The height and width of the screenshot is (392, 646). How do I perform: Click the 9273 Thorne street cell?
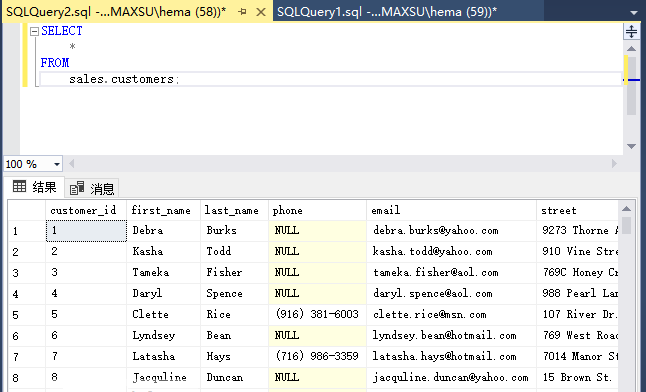(x=578, y=231)
